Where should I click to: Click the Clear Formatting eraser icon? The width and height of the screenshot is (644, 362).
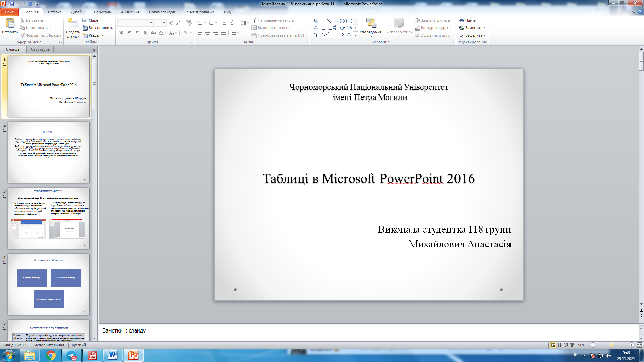tap(189, 23)
